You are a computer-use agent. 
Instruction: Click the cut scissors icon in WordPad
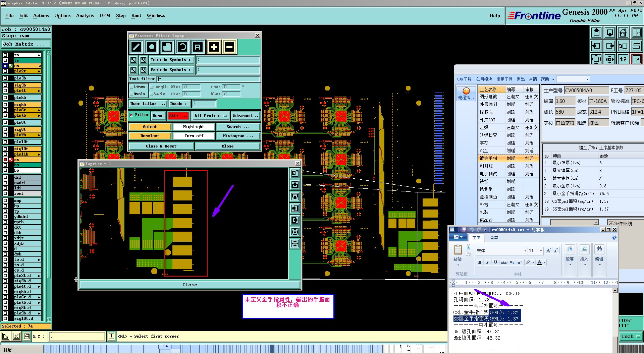[468, 247]
